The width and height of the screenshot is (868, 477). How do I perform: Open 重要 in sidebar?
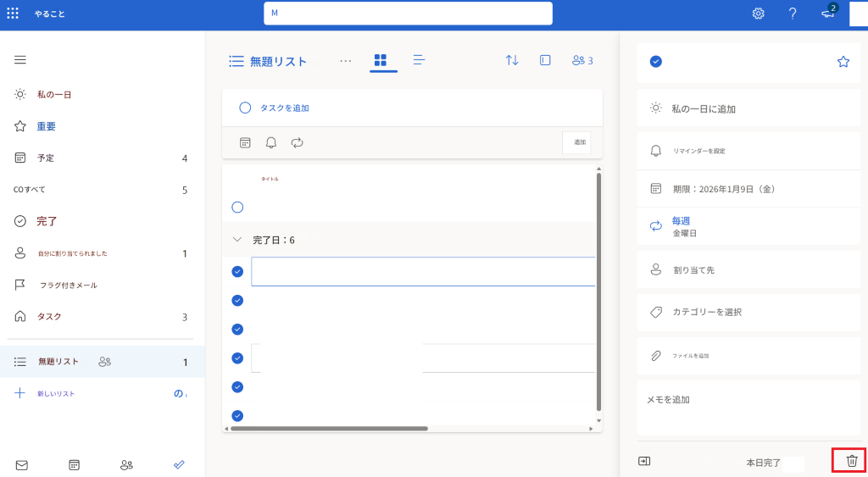pyautogui.click(x=103, y=126)
